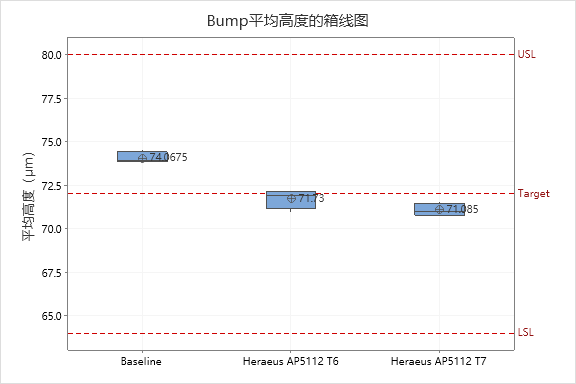Screen dimensions: 576x384
Task: Click the LSL reference line label
Action: click(526, 333)
